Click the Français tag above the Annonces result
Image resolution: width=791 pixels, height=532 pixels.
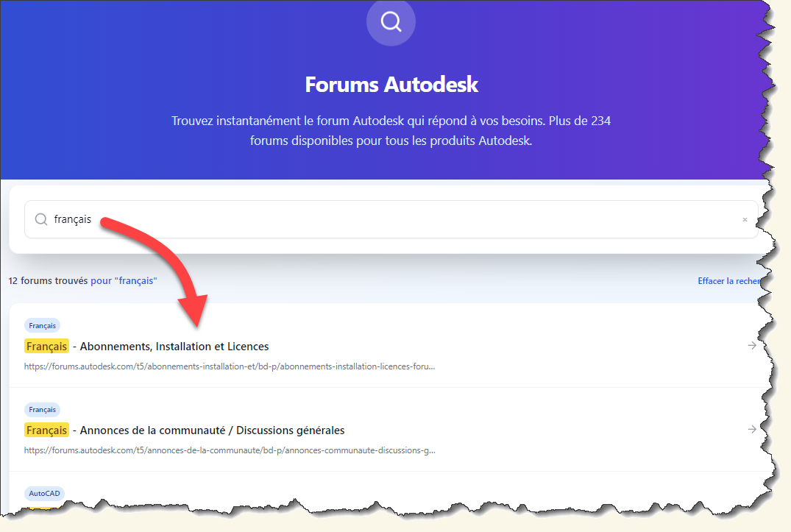tap(43, 409)
